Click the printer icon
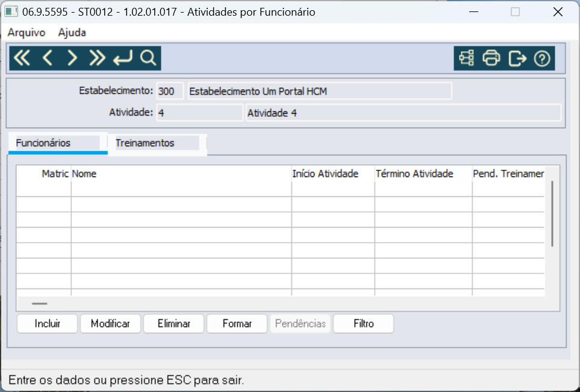 pos(491,58)
